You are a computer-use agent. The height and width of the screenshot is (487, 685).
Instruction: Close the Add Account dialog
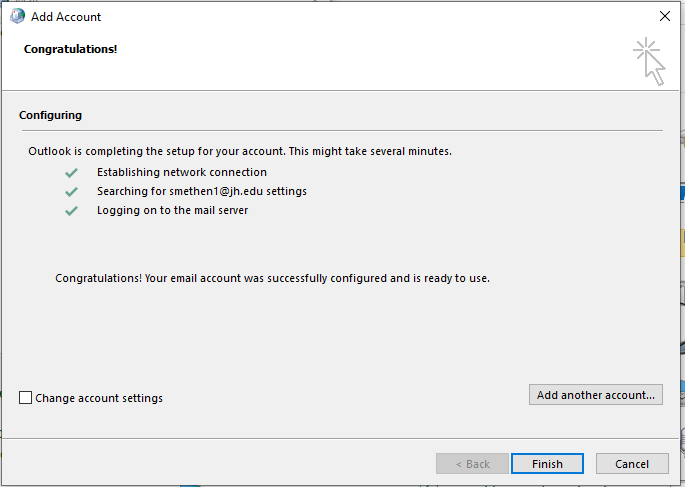coord(664,16)
